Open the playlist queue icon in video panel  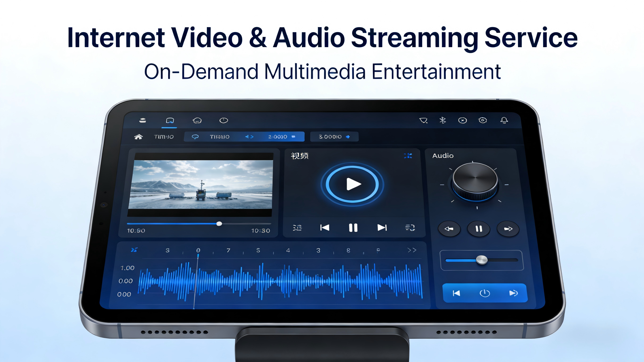point(410,228)
